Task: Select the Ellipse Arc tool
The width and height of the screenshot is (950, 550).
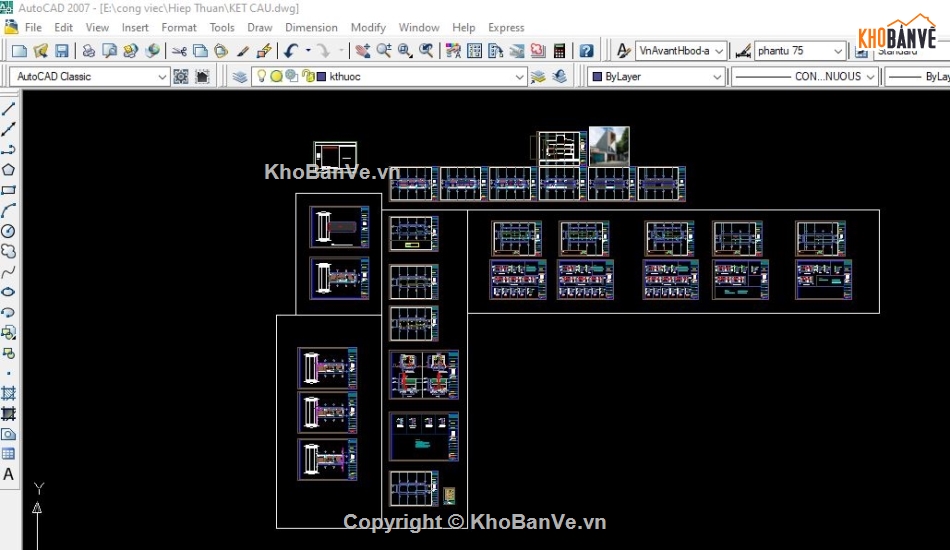Action: 8,313
